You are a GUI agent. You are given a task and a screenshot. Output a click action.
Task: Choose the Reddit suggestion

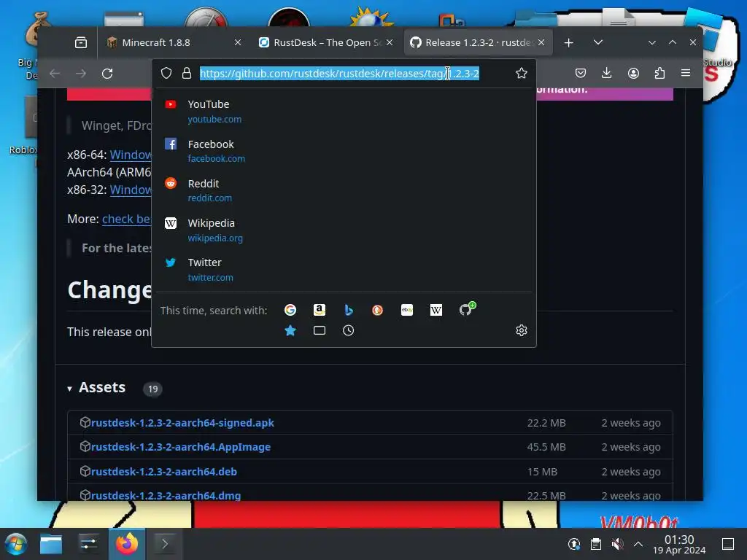click(x=344, y=190)
